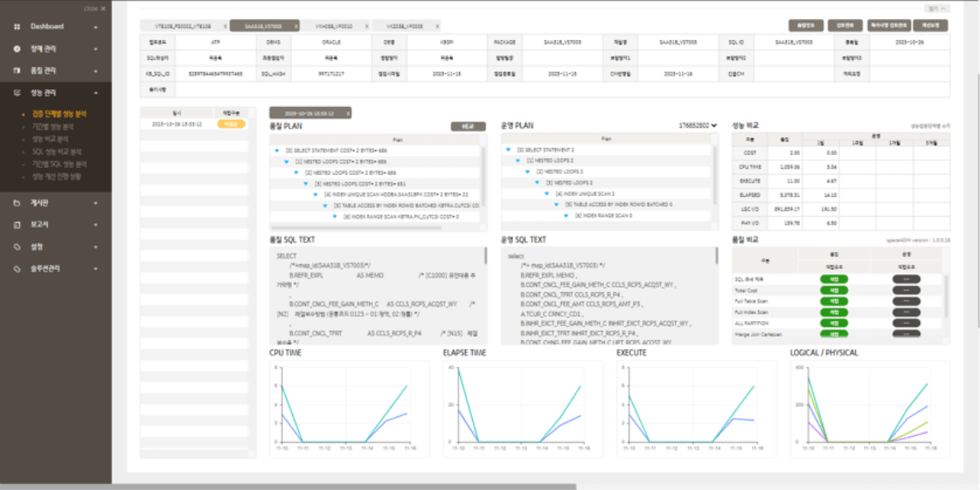Select the 2023-10-26 row in date list
The width and height of the screenshot is (980, 490).
[176, 124]
